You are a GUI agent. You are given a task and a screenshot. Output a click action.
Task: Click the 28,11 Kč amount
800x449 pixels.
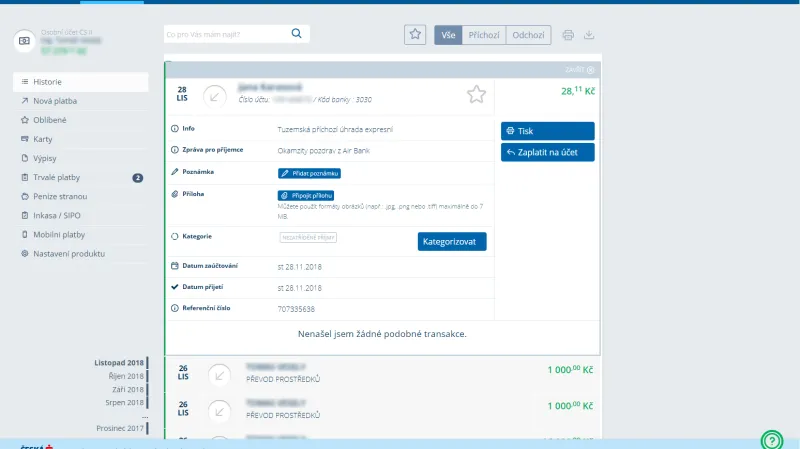578,91
